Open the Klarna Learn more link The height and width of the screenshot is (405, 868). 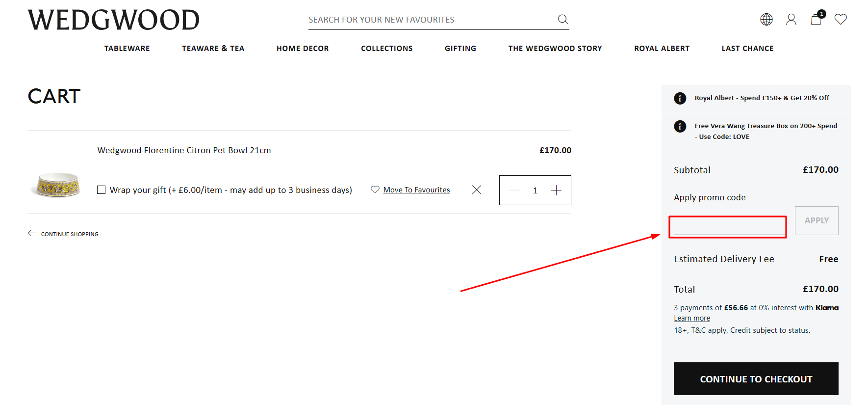point(692,318)
